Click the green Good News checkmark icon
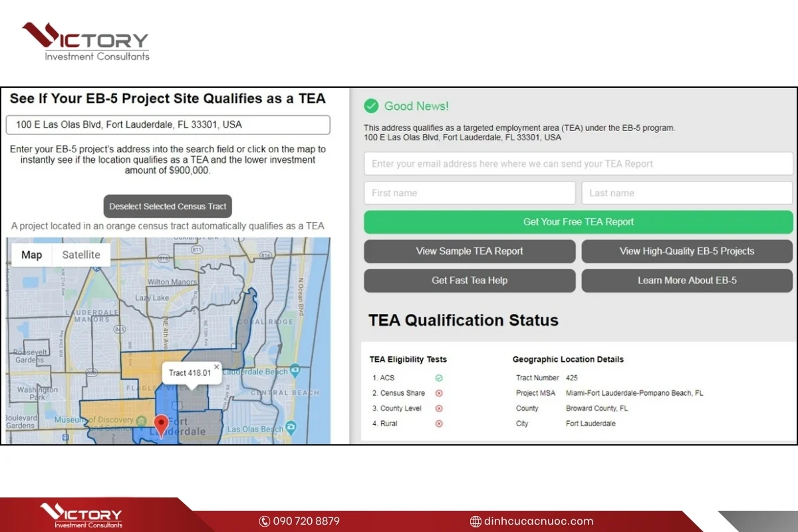The height and width of the screenshot is (532, 798). [371, 106]
